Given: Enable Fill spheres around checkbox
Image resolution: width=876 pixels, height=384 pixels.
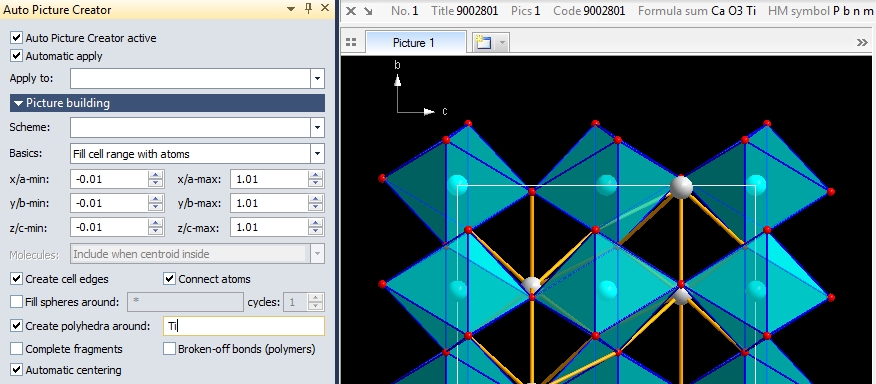Looking at the screenshot, I should tap(16, 302).
